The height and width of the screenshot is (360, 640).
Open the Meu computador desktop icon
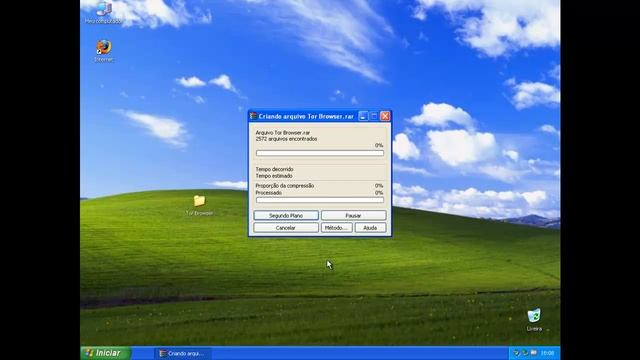103,11
